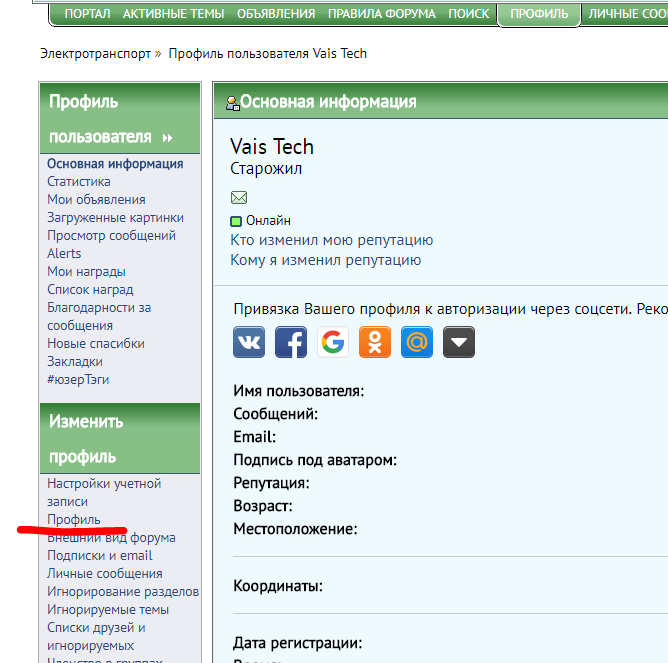Select Профиль in Изменить профиль sidebar

coord(73,519)
